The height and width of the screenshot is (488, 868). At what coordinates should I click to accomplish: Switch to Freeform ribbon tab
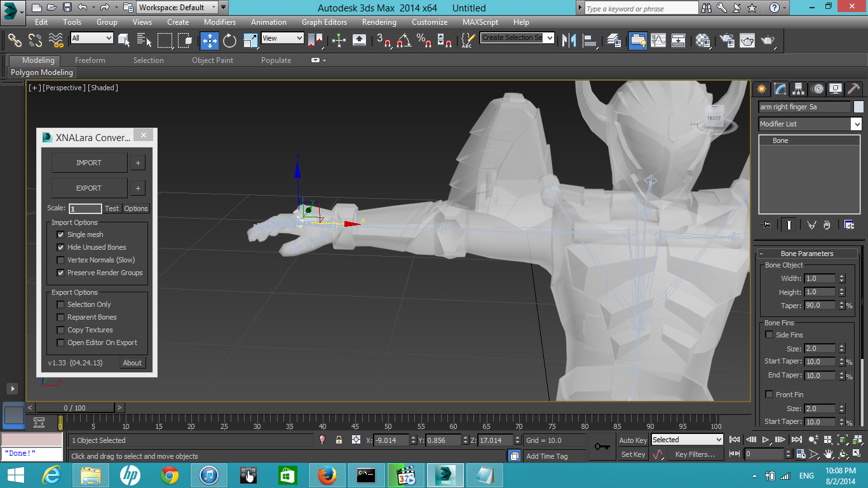(90, 60)
